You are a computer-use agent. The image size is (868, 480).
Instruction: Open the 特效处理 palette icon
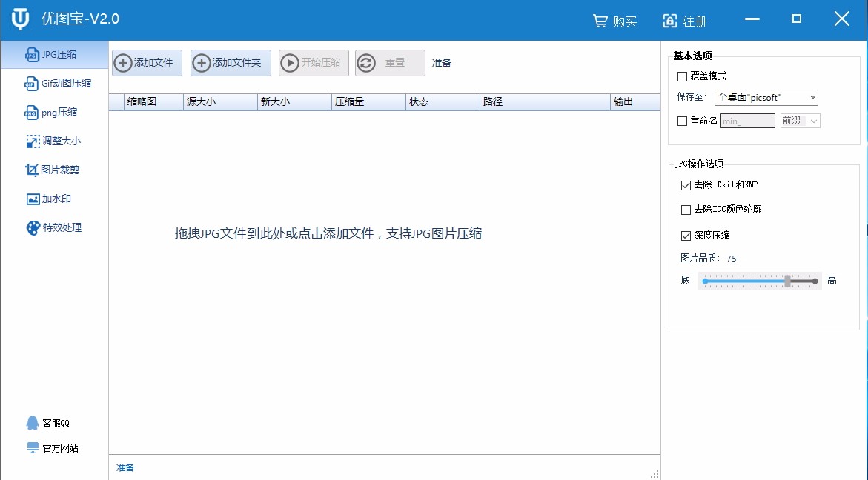click(34, 228)
